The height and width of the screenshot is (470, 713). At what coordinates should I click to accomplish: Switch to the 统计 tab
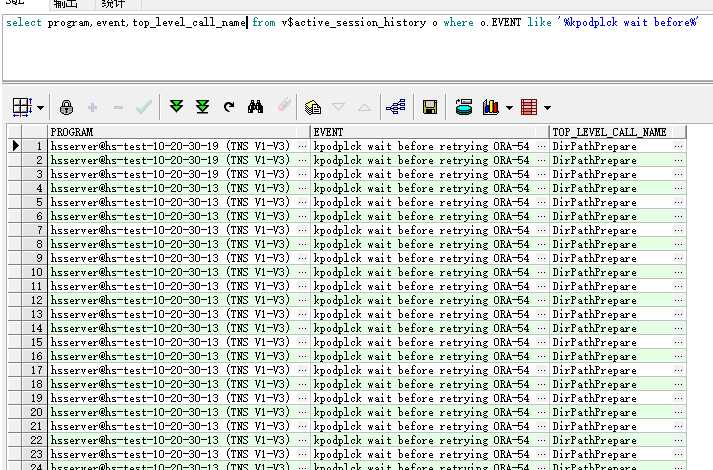click(x=113, y=4)
